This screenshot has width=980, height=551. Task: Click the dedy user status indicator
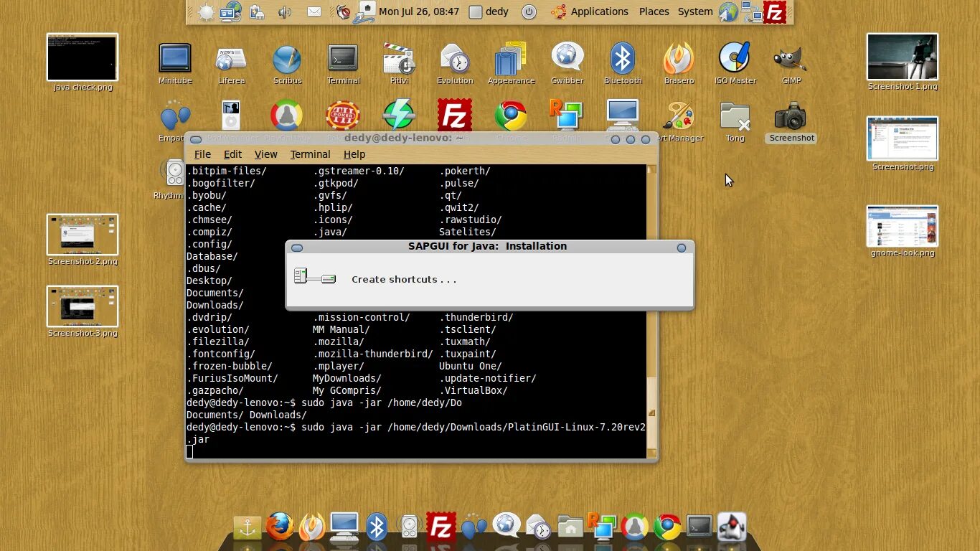pyautogui.click(x=489, y=11)
